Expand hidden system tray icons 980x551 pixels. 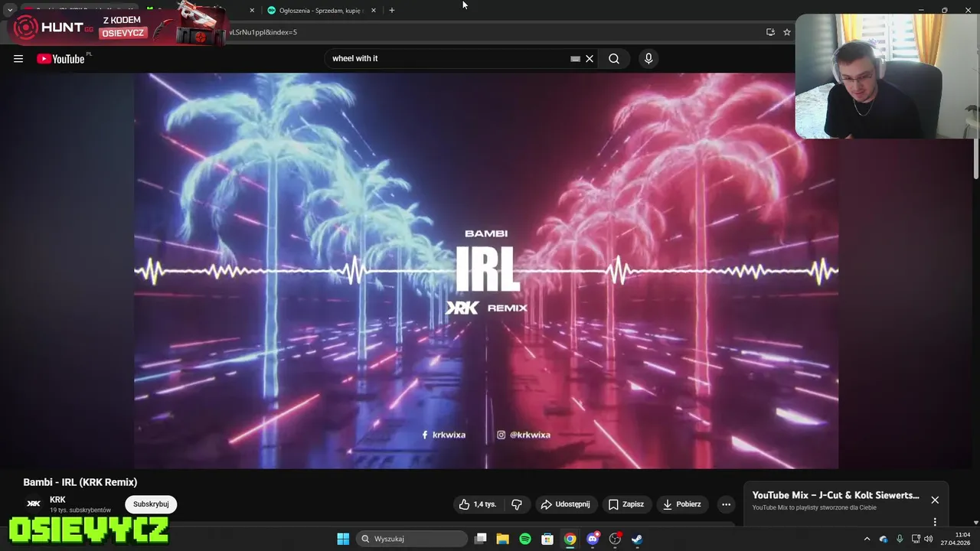(x=867, y=539)
